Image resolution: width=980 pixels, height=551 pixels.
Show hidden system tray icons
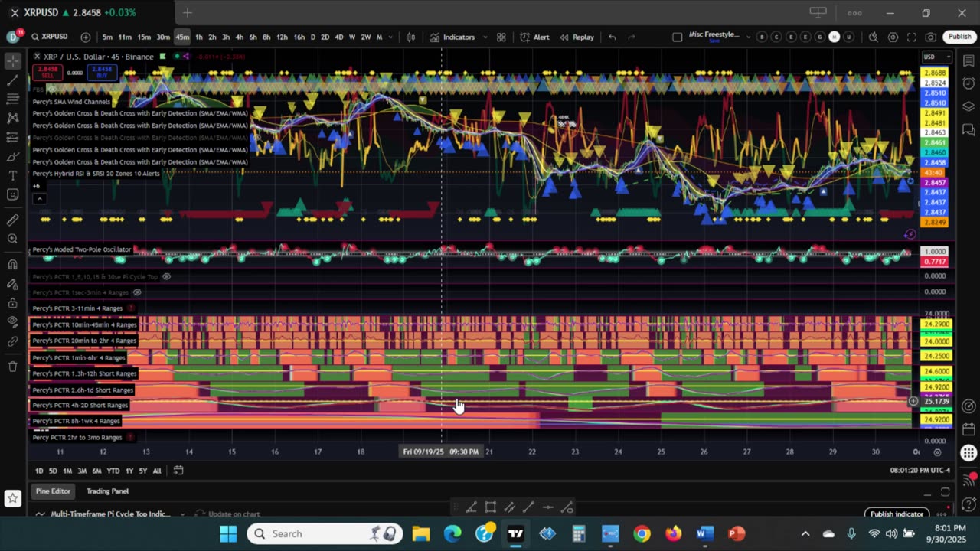coord(805,533)
